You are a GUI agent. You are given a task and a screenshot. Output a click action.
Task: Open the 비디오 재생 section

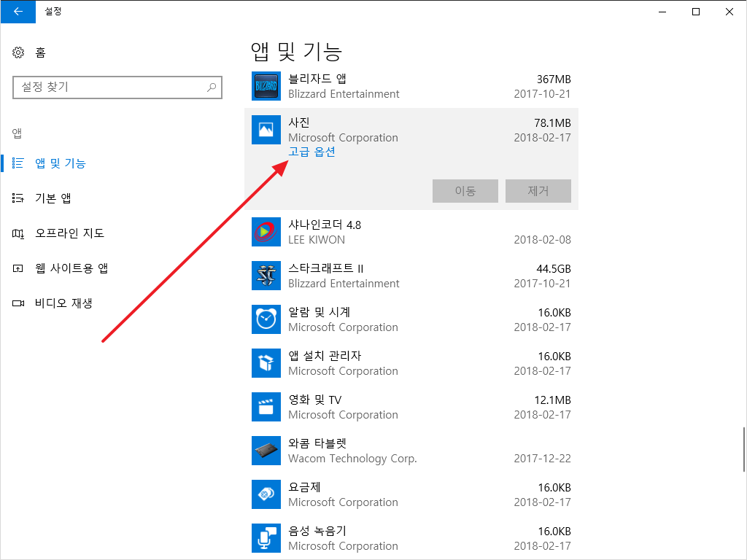tap(63, 303)
